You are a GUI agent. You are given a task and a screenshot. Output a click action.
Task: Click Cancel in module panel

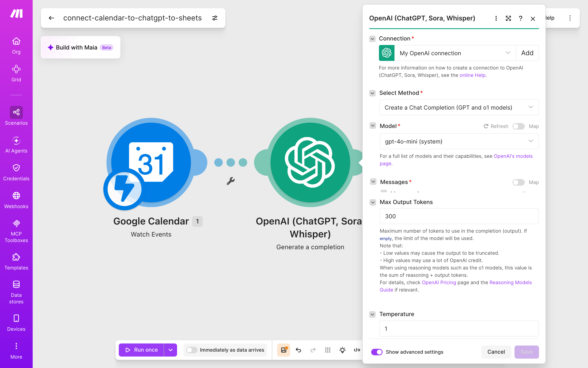click(x=496, y=352)
